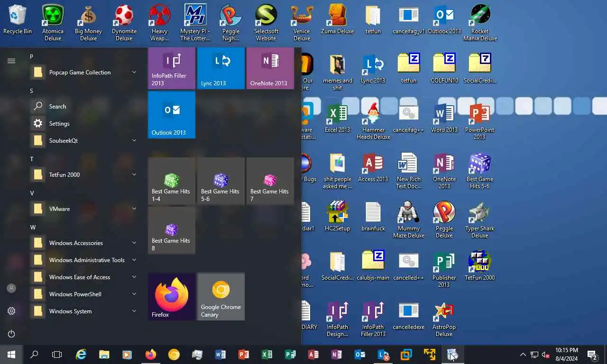Open the Start power options button
This screenshot has width=607, height=364.
11,334
